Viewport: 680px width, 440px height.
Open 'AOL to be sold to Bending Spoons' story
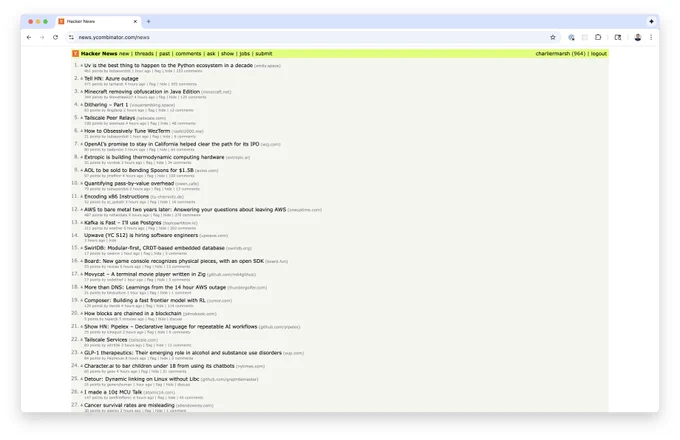pyautogui.click(x=139, y=170)
